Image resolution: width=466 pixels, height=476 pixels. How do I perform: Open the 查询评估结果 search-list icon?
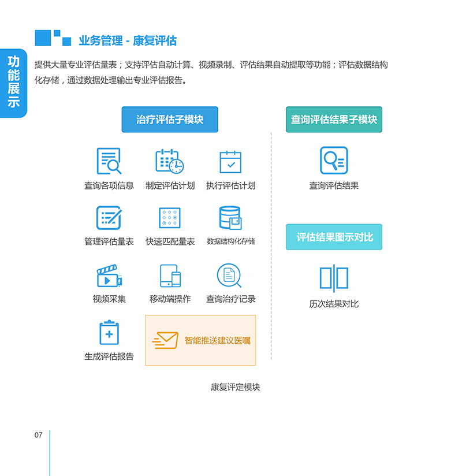point(334,160)
